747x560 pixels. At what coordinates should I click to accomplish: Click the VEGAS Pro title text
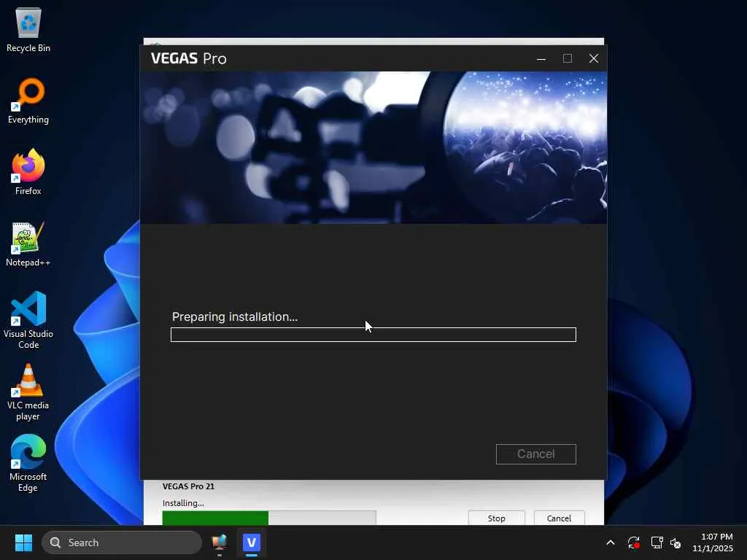click(189, 58)
